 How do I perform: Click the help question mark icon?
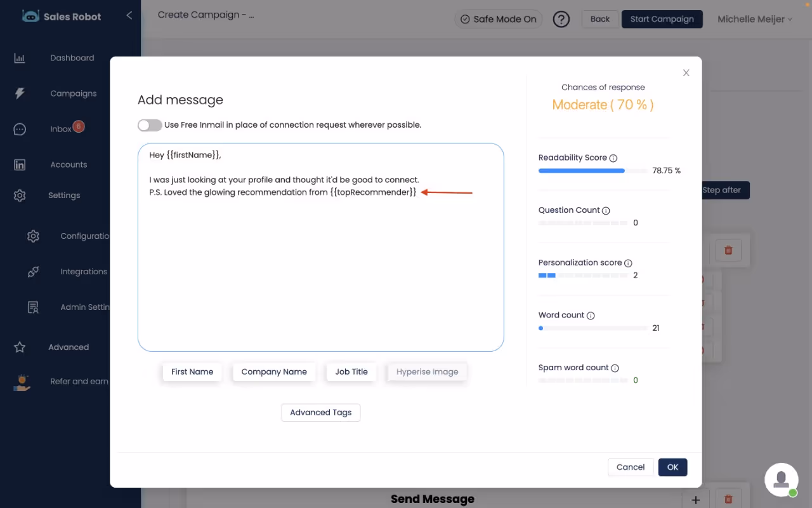[561, 19]
